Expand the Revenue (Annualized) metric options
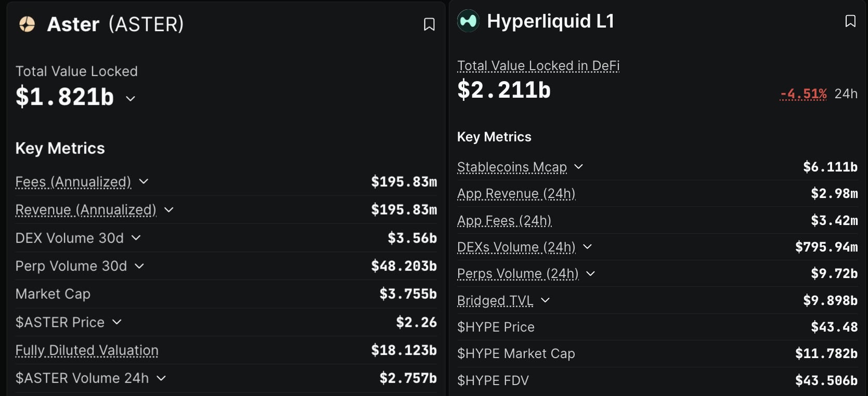 [168, 210]
